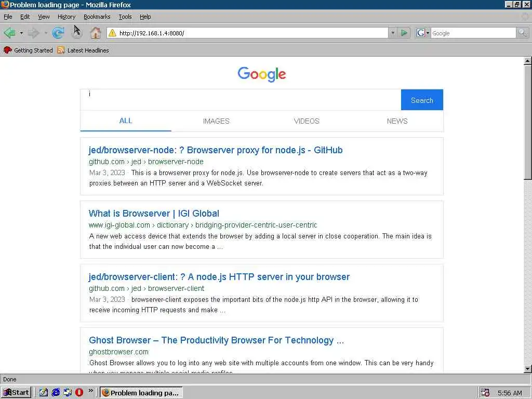Click the blue Search button
This screenshot has width=532, height=399.
(422, 100)
